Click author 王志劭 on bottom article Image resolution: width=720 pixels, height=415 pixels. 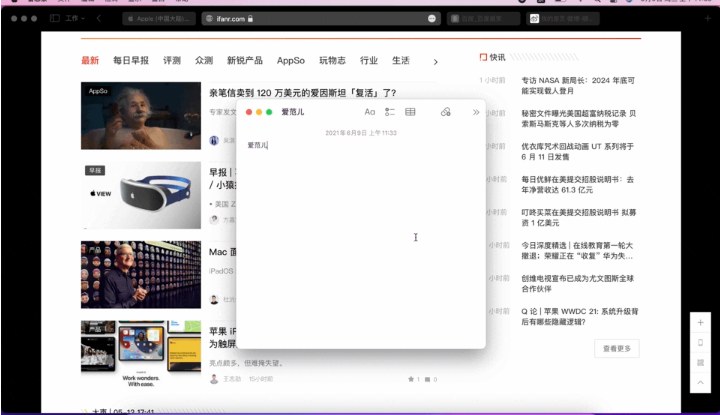(232, 379)
